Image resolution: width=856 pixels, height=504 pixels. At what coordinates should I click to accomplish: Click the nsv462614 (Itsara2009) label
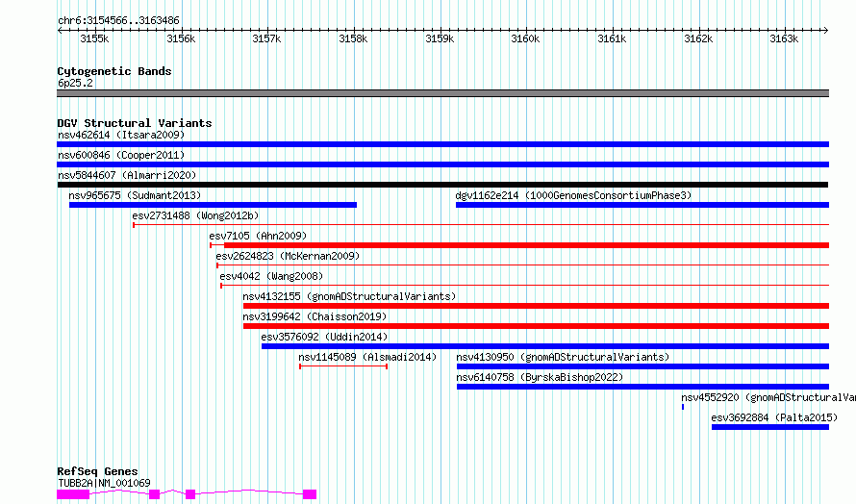pyautogui.click(x=121, y=135)
